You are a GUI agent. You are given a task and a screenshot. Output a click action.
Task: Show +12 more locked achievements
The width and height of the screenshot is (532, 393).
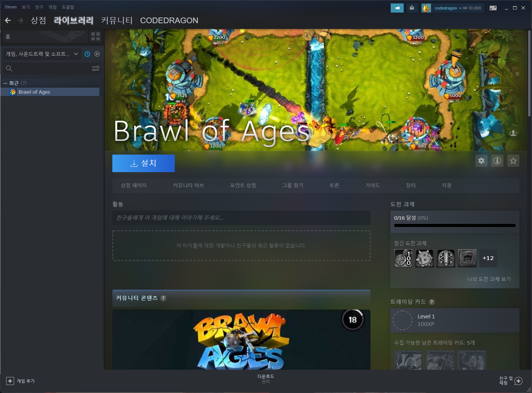[488, 258]
